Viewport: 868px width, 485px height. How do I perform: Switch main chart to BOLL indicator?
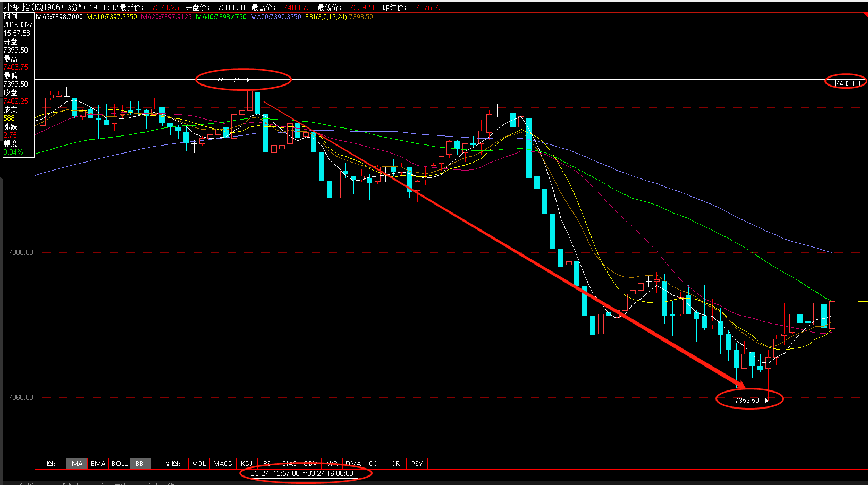120,464
